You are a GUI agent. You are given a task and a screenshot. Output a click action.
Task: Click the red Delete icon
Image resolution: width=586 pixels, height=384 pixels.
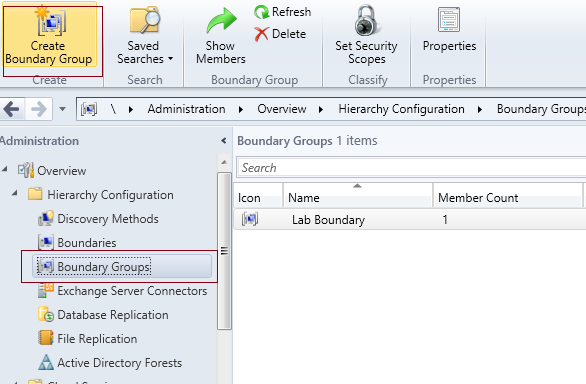click(261, 34)
